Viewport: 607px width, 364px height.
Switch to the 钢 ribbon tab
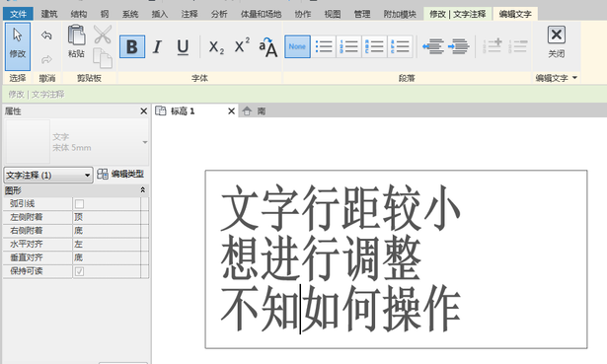105,14
